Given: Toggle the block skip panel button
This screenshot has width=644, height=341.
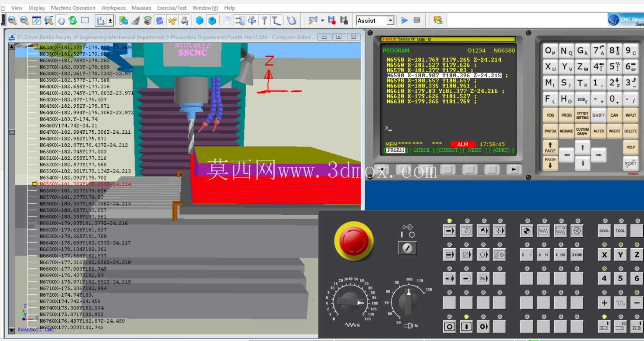Looking at the screenshot, I should (466, 254).
